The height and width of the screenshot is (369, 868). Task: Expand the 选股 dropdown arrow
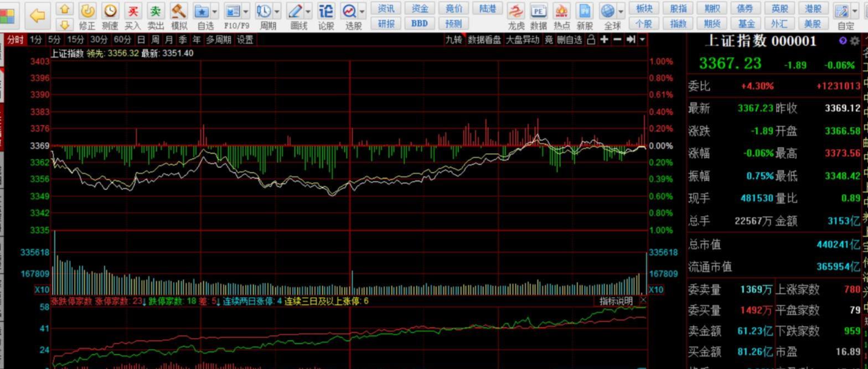pos(362,11)
